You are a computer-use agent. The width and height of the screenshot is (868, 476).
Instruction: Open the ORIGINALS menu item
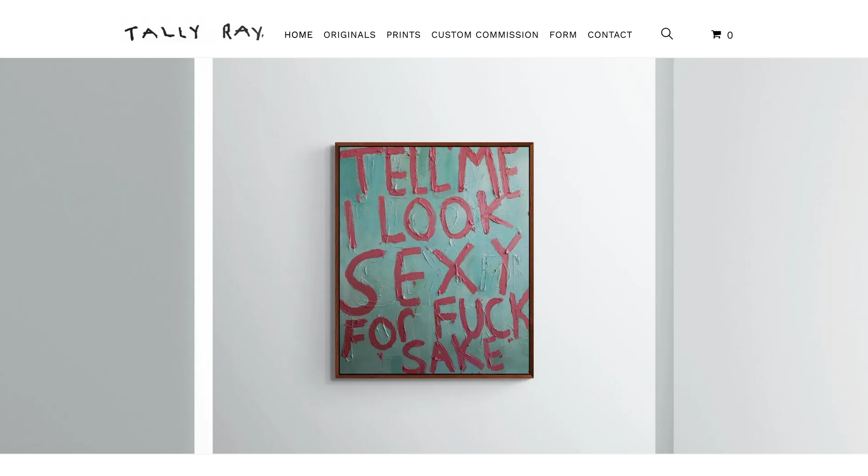(x=349, y=35)
